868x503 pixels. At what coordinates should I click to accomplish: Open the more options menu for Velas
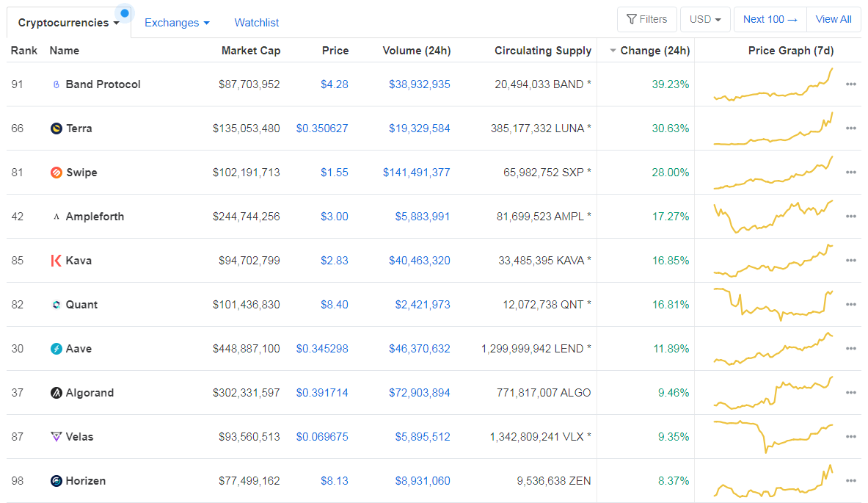[851, 436]
